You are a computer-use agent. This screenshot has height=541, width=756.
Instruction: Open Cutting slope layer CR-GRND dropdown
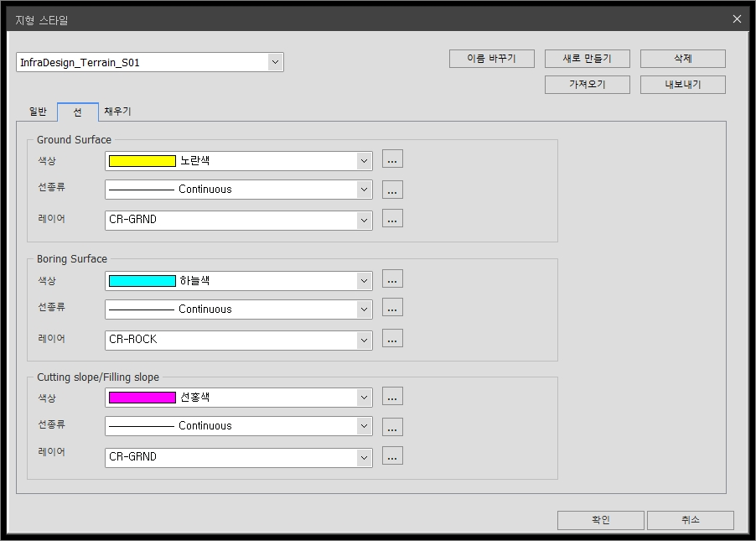click(239, 457)
